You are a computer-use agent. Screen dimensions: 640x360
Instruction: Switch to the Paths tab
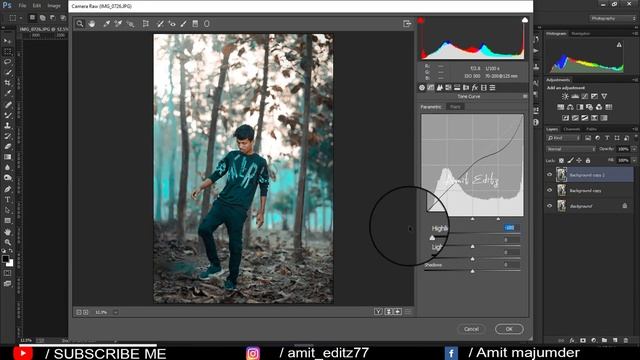591,129
